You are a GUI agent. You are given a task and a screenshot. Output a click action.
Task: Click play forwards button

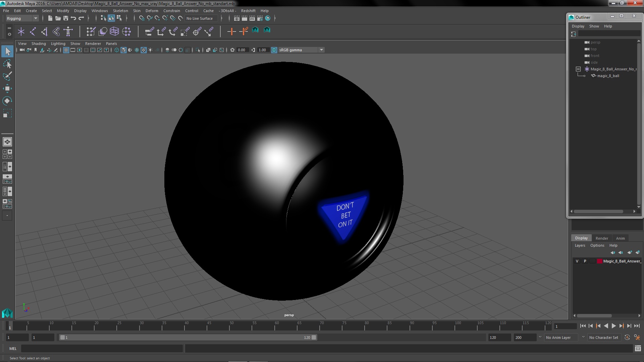[613, 326]
